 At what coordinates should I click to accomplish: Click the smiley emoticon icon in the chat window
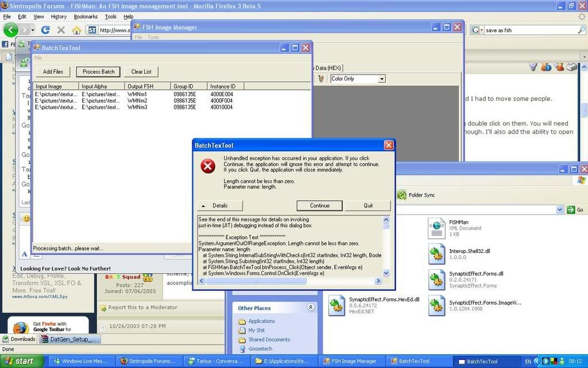coord(26,218)
